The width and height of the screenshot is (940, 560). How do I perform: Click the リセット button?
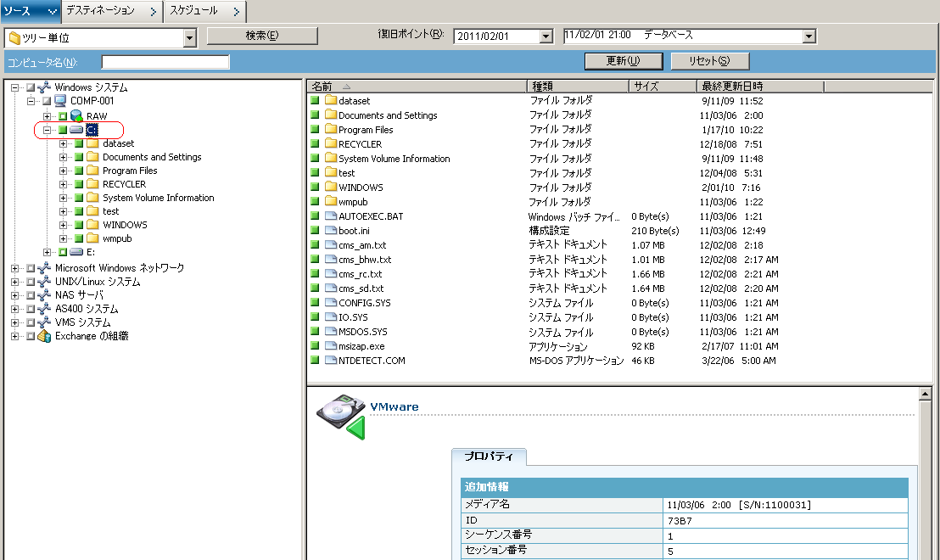[x=709, y=61]
